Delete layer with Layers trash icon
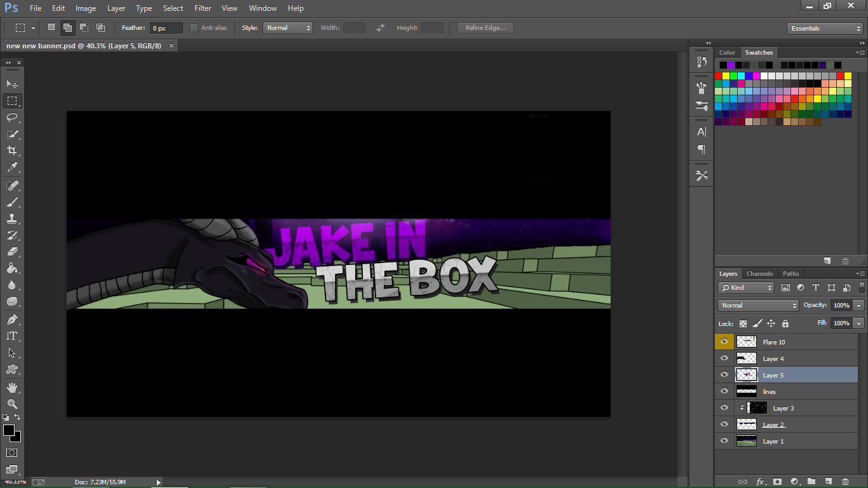Screen dimensions: 868x488 pyautogui.click(x=845, y=482)
